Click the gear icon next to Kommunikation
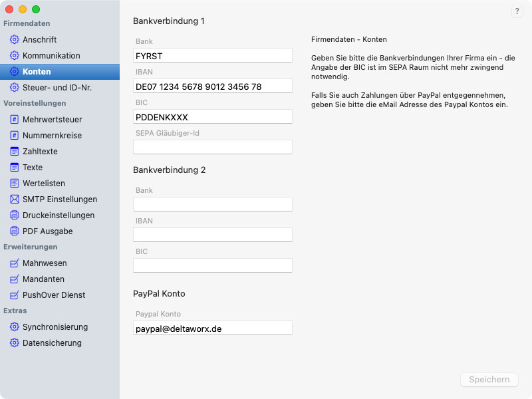Image resolution: width=532 pixels, height=399 pixels. [14, 56]
